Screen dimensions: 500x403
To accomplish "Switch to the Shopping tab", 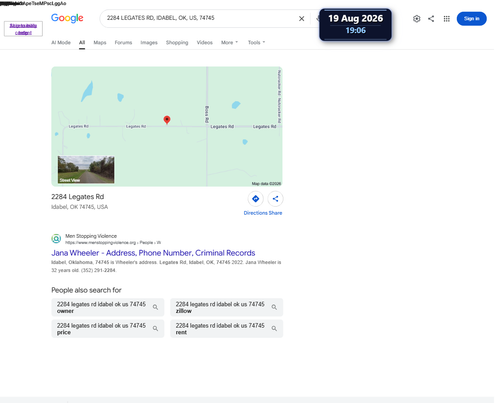I will pos(177,42).
